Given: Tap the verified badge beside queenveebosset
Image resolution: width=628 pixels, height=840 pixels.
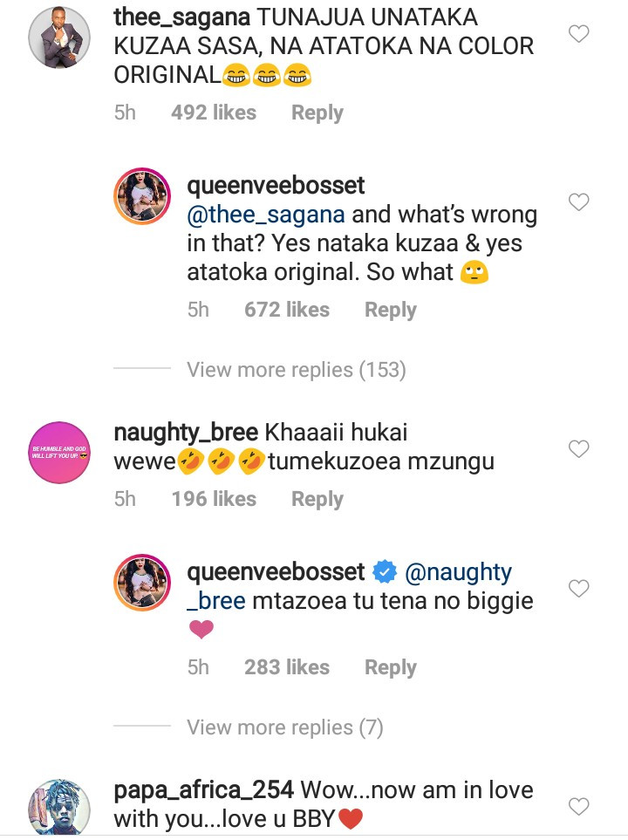Looking at the screenshot, I should (385, 572).
